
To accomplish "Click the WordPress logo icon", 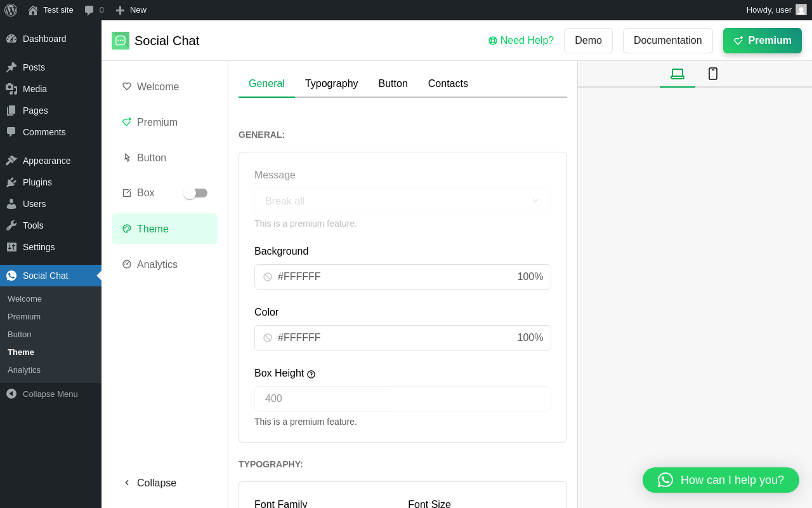I will [11, 10].
